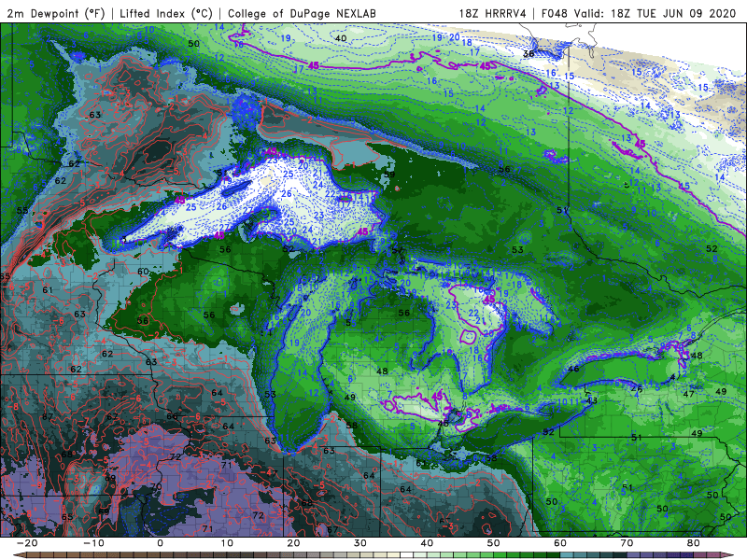
Task: Click the black "60" value southwest of Lake Superior
Action: click(143, 272)
